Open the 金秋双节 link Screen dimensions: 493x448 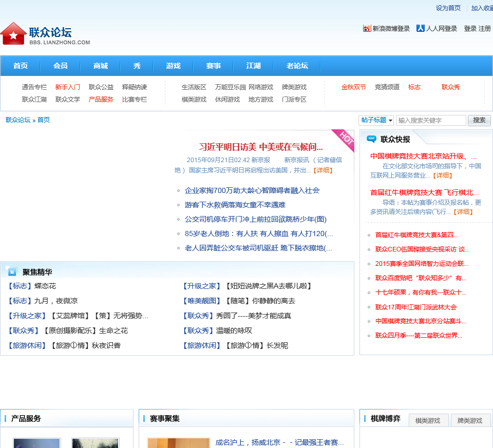tap(354, 87)
